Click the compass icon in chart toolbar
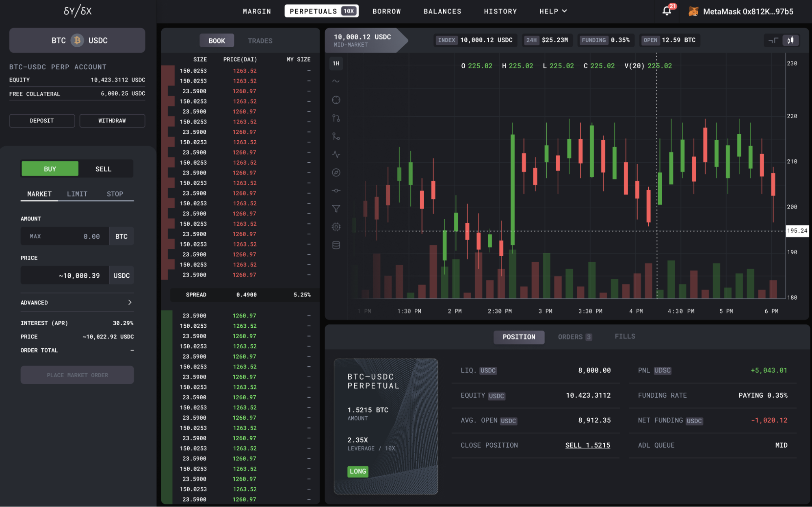Viewport: 812px width, 507px height. click(x=336, y=172)
